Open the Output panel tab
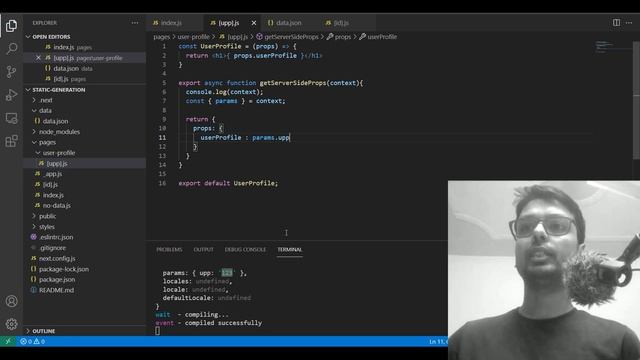The width and height of the screenshot is (640, 360). coord(203,249)
